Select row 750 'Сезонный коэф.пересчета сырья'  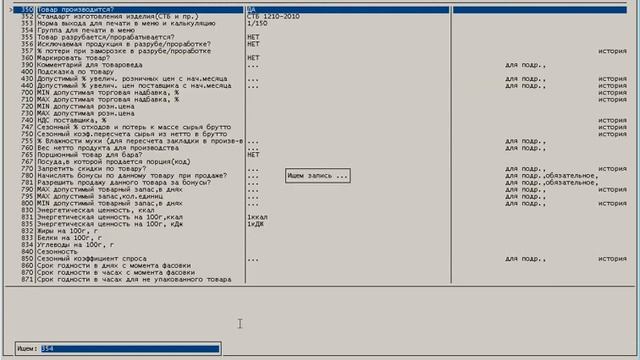[x=320, y=134]
